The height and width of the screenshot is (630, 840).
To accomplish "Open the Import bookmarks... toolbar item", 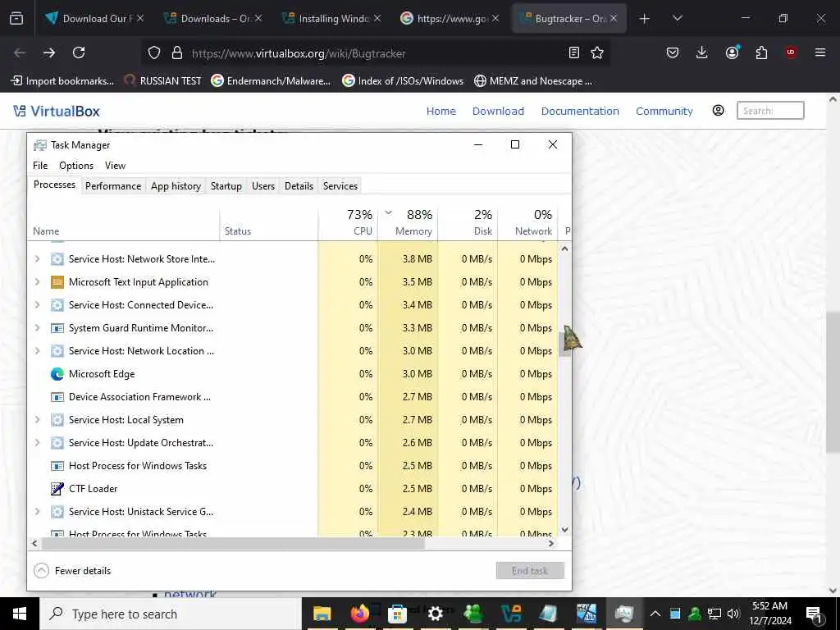I will 62,81.
